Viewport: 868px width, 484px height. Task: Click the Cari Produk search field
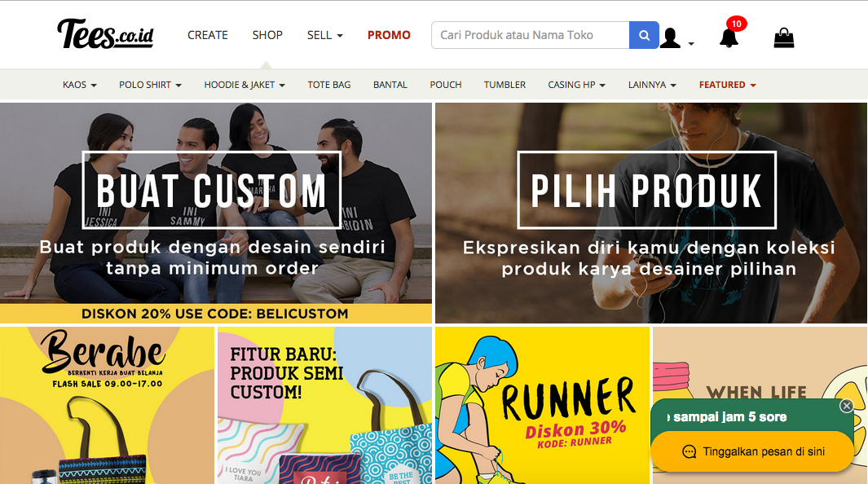click(531, 35)
